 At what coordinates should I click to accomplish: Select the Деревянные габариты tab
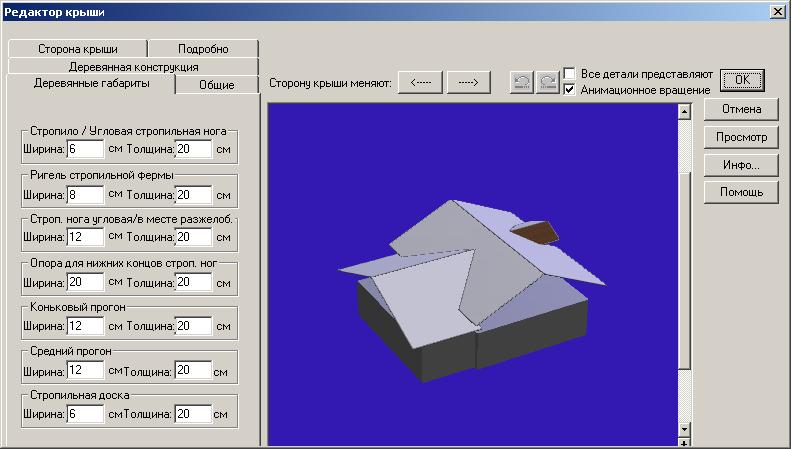click(91, 84)
